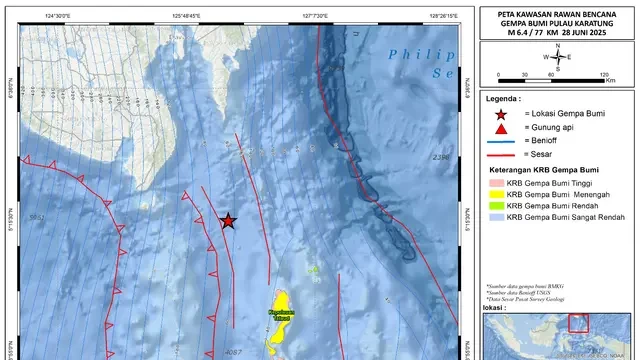Click the yellow Talaud island on the map
This screenshot has height=360, width=640.
pyautogui.click(x=281, y=318)
